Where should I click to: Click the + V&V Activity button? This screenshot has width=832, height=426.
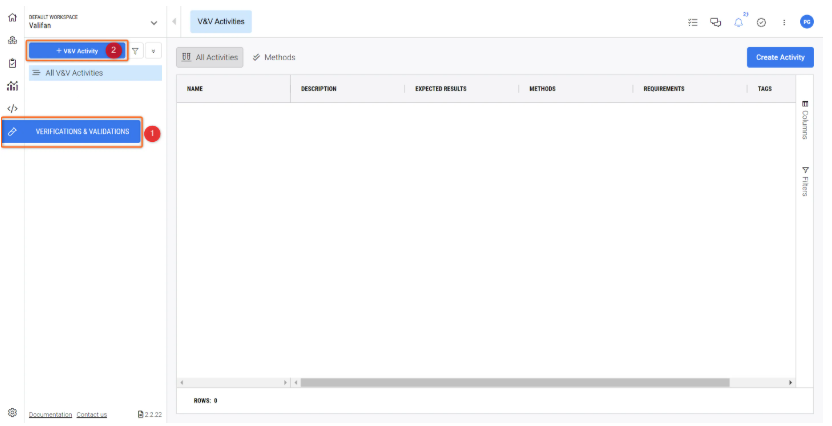77,51
